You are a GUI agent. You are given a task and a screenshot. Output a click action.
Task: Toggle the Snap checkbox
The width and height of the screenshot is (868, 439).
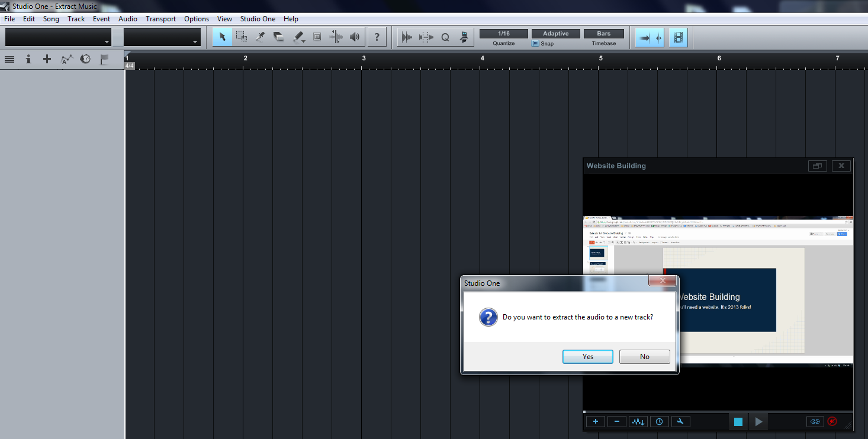[x=535, y=43]
